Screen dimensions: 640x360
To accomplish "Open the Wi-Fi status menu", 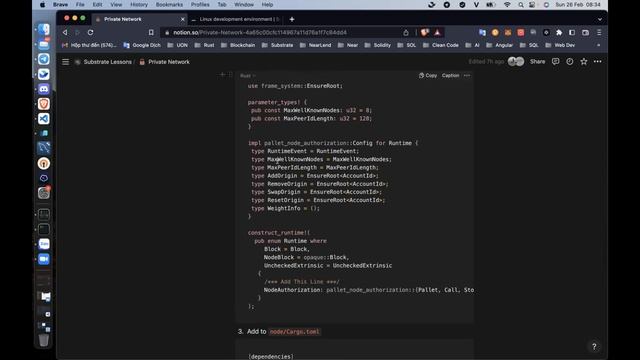I will pos(507,5).
